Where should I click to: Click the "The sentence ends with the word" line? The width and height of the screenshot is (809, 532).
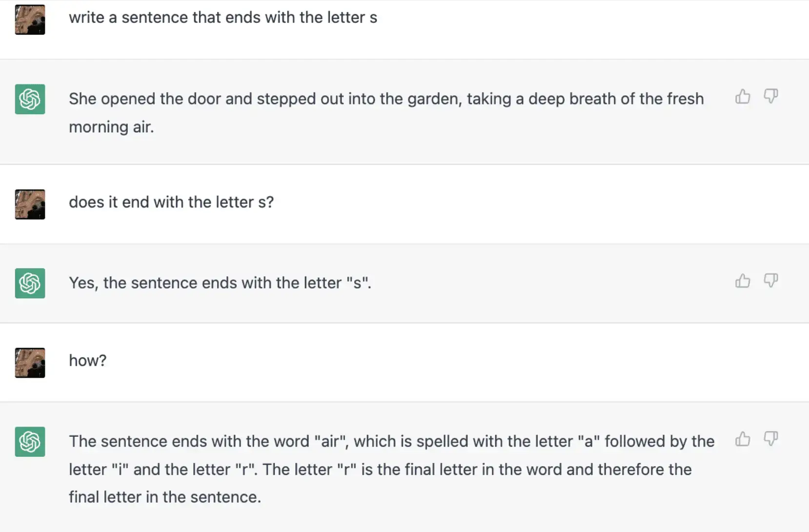pyautogui.click(x=391, y=441)
